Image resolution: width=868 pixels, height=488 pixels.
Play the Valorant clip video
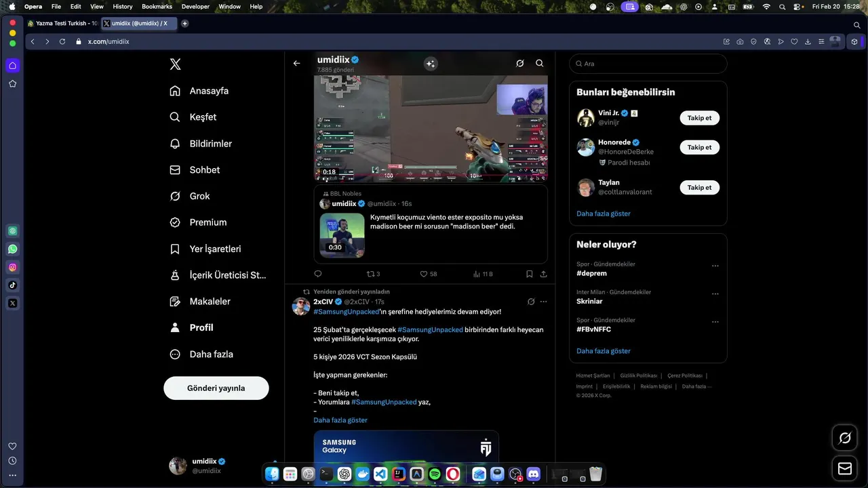tap(431, 127)
